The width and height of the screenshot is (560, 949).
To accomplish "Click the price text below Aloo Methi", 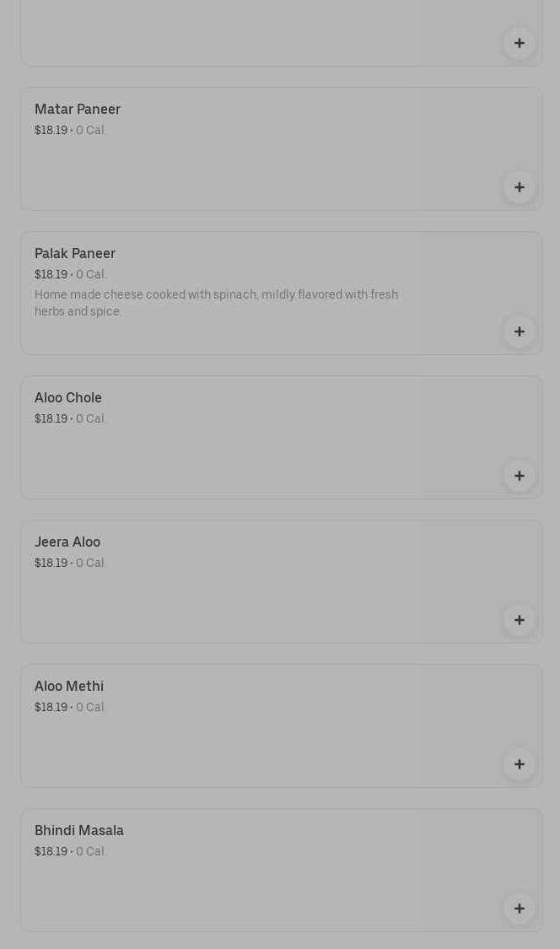I will (x=51, y=708).
